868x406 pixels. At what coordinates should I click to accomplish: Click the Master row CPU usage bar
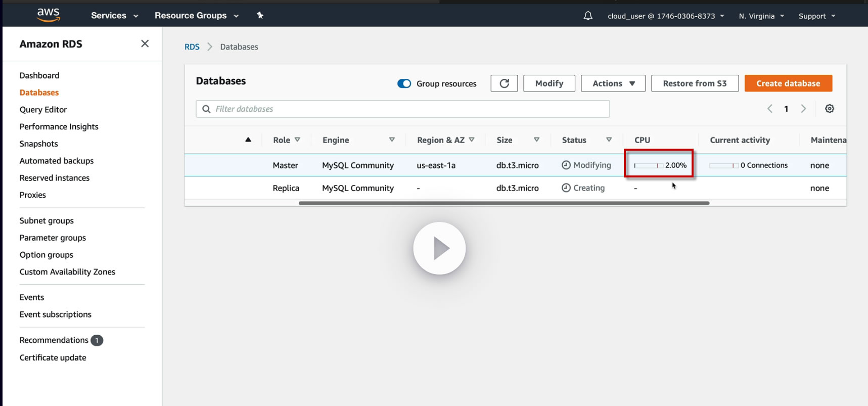648,165
